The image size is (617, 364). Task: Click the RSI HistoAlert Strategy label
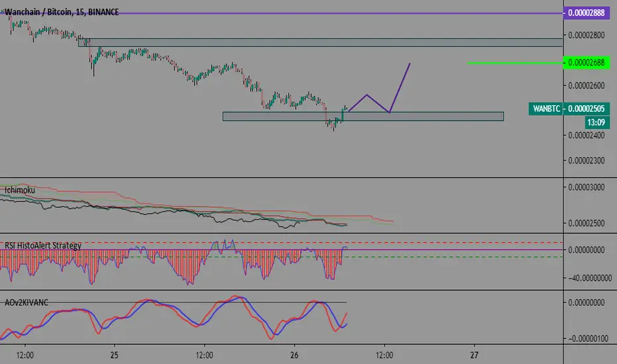[x=43, y=246]
